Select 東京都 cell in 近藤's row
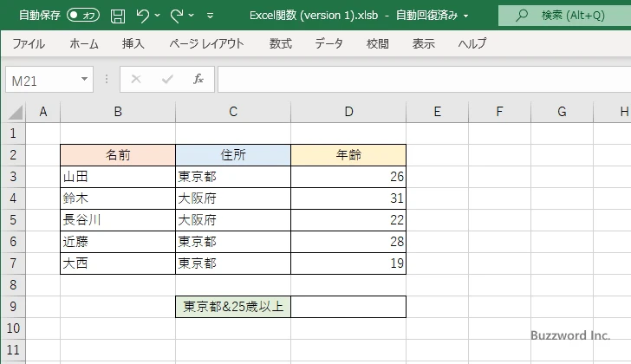The width and height of the screenshot is (631, 364). [233, 242]
